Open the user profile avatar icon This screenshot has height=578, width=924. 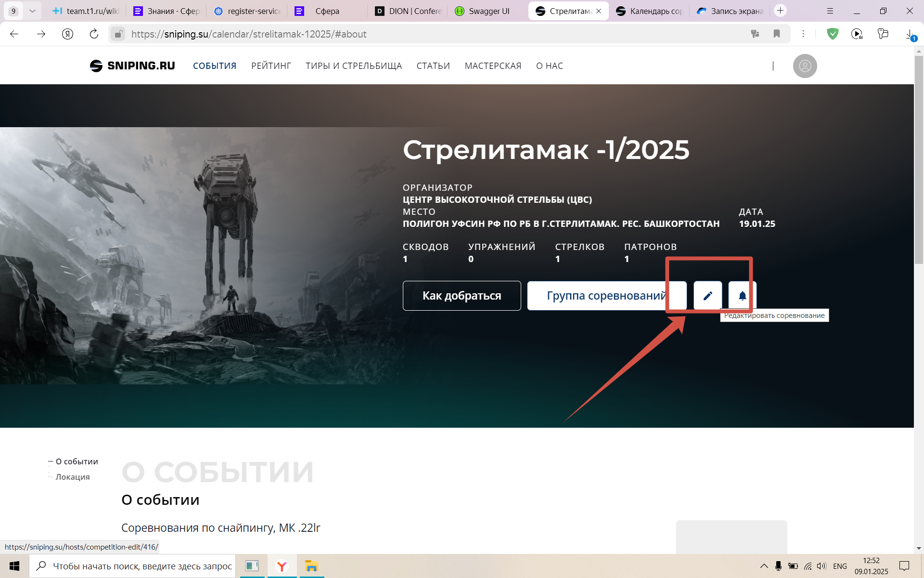(805, 66)
